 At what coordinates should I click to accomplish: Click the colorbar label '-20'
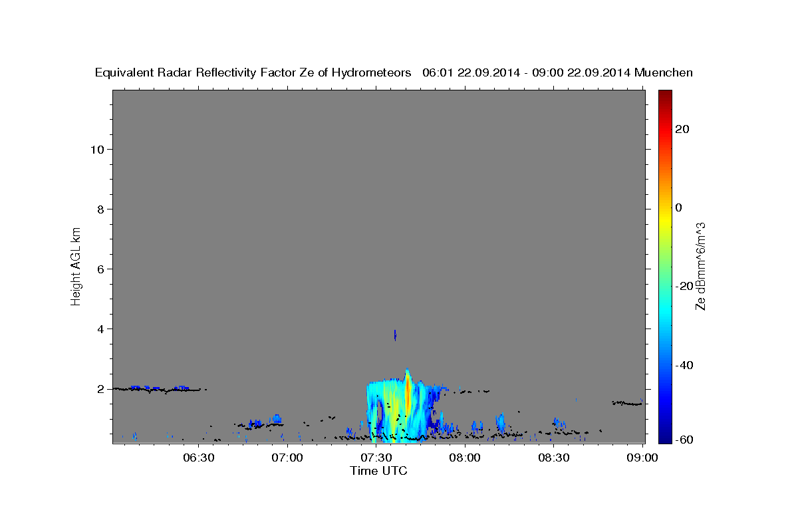tap(684, 286)
